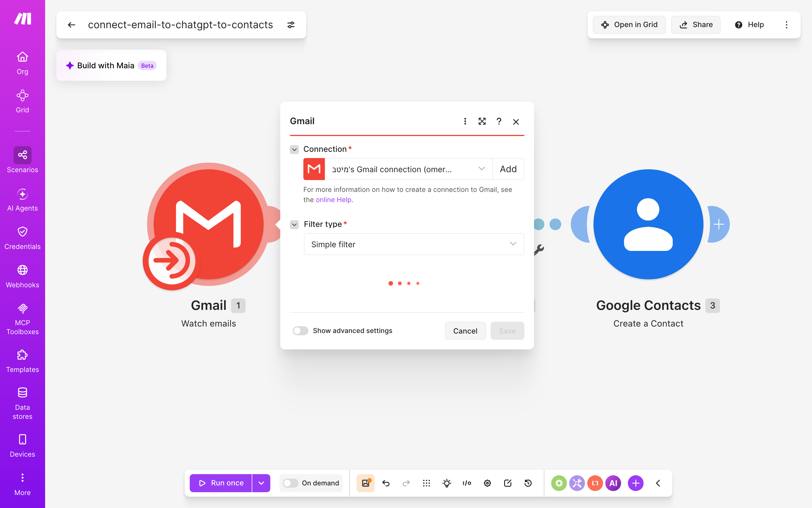Open Webhooks in the sidebar
This screenshot has height=508, width=812.
point(23,277)
